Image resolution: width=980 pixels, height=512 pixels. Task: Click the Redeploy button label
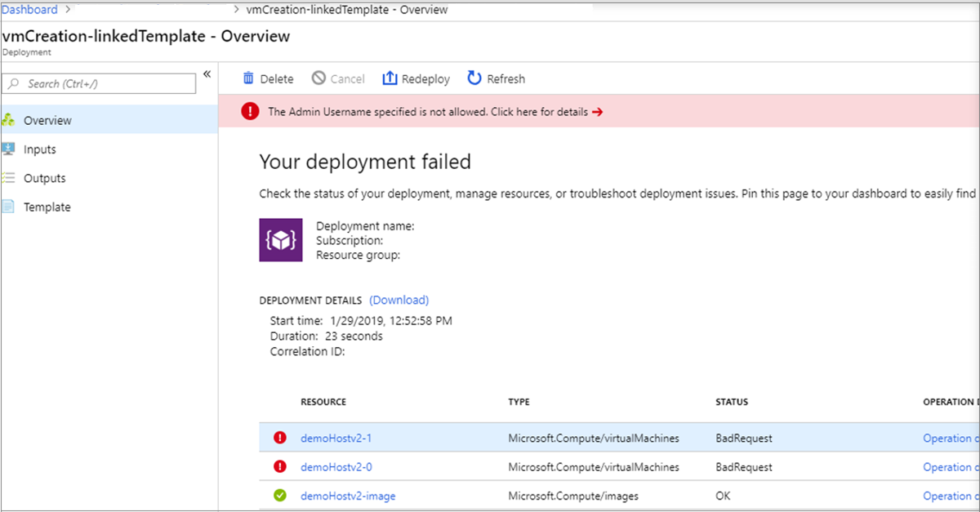[x=425, y=79]
